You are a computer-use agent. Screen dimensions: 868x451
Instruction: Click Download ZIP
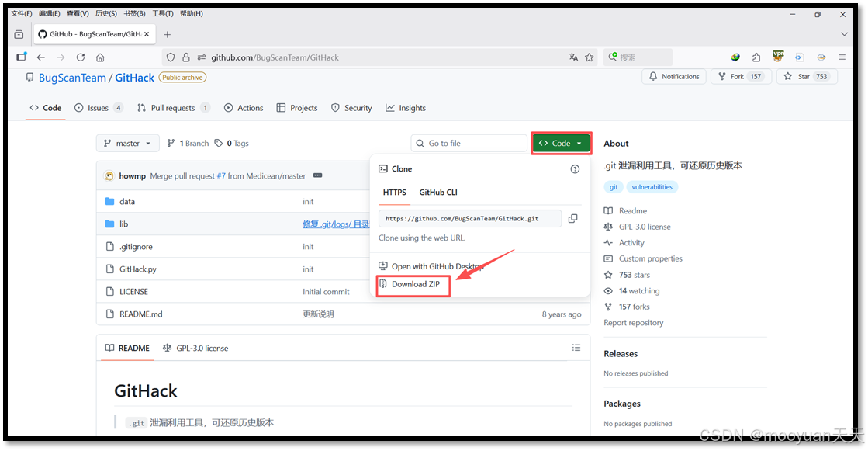416,284
